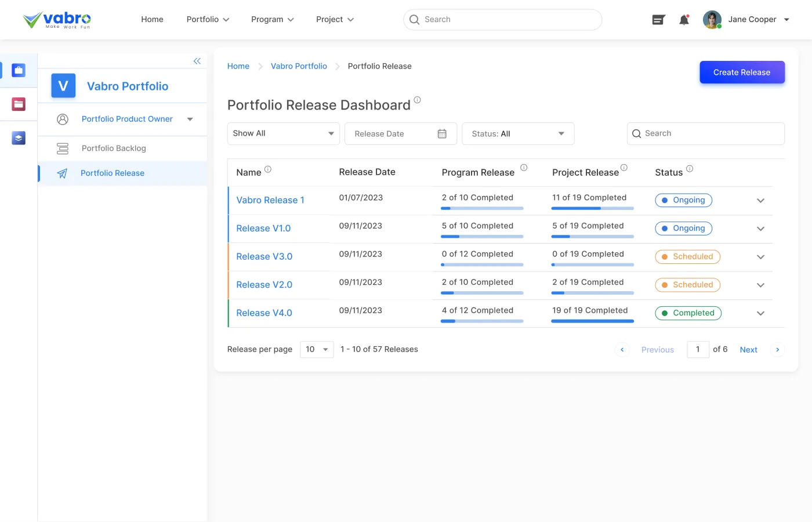Image resolution: width=812 pixels, height=522 pixels.
Task: Open the messages icon in the top bar
Action: coord(658,19)
